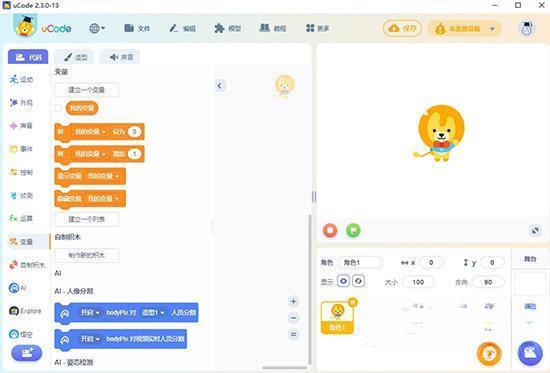
Task: Open the puzzle-piece model menu
Action: tap(228, 28)
